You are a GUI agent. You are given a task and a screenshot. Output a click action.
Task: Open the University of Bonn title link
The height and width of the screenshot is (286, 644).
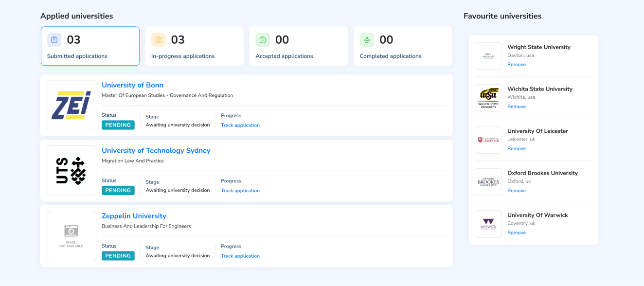132,85
